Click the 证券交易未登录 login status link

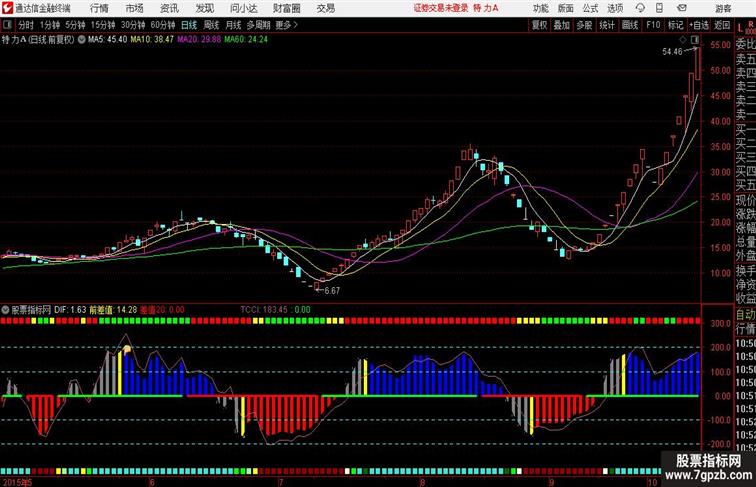click(x=441, y=8)
